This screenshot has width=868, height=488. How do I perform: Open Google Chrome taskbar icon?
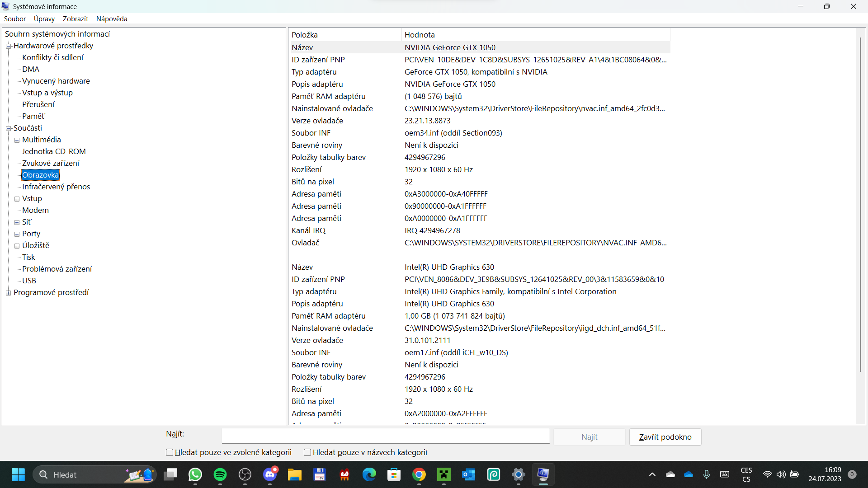[x=419, y=474]
